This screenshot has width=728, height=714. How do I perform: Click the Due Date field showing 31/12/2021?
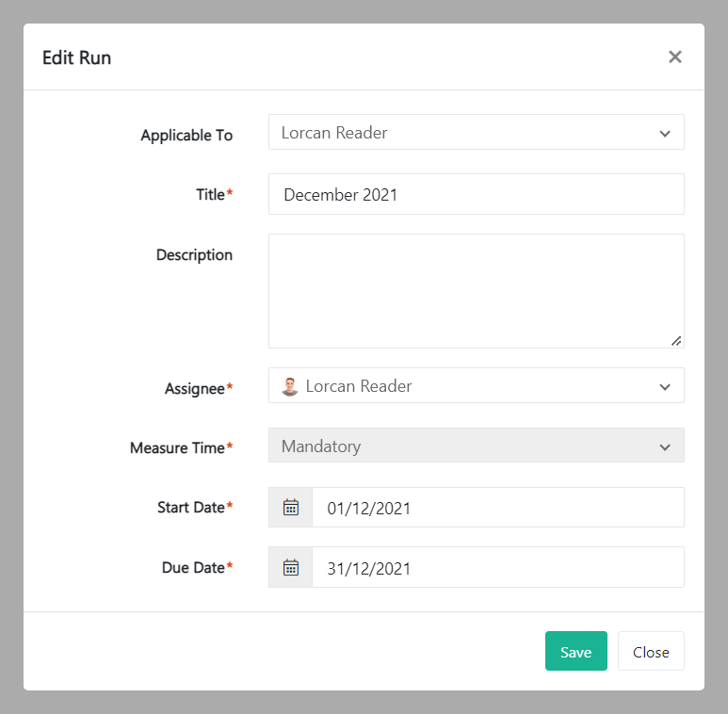[x=497, y=568]
